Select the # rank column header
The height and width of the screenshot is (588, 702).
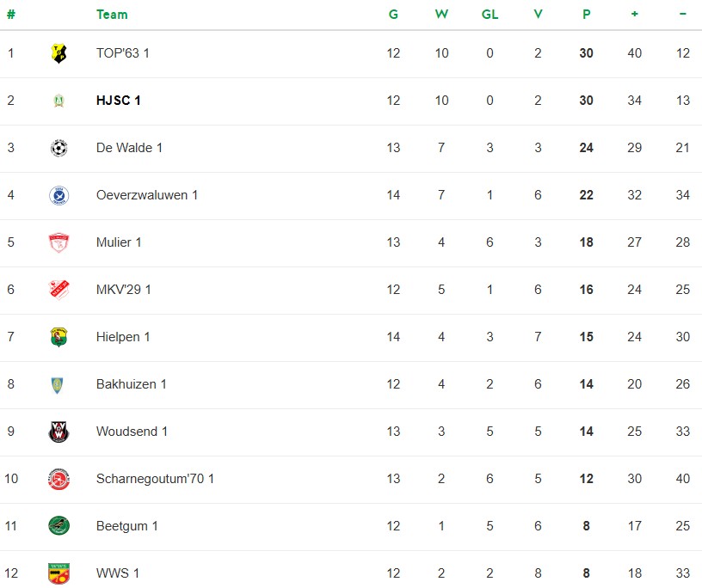pos(11,15)
